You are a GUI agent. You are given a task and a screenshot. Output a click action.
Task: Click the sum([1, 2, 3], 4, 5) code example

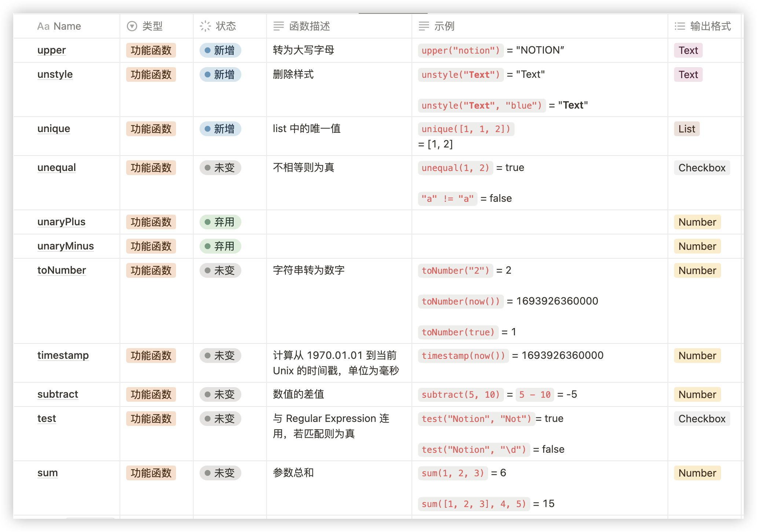473,504
